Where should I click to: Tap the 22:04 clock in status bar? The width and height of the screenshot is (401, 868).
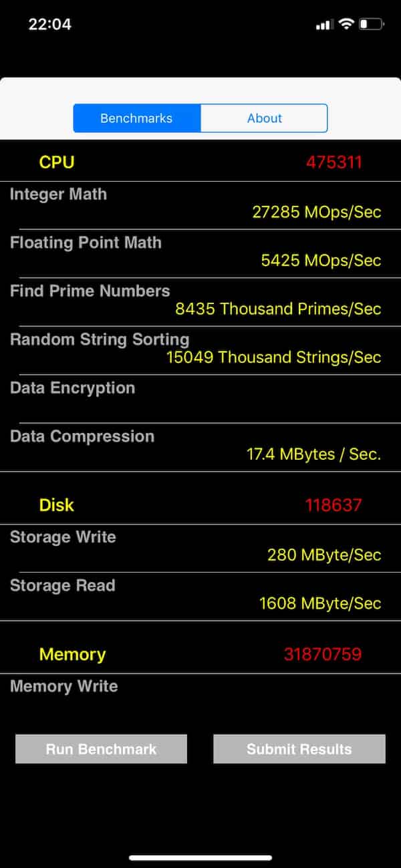(49, 24)
